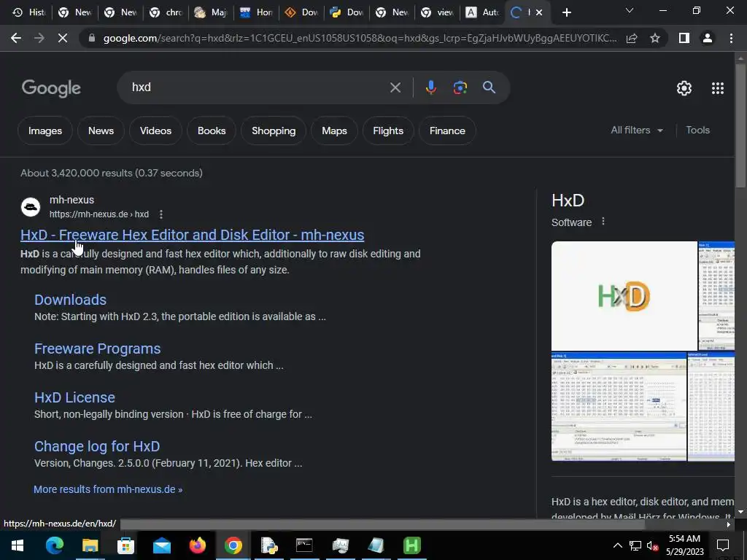Open the network tray icon
Viewport: 747px width, 560px height.
point(635,546)
